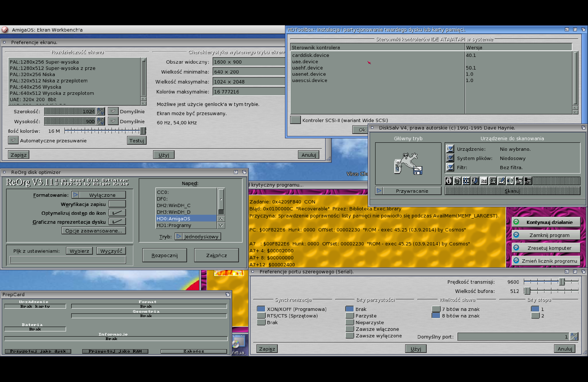Toggle Graficzna reprezentacja dysku checkbox
This screenshot has height=382, width=588.
coord(117,222)
